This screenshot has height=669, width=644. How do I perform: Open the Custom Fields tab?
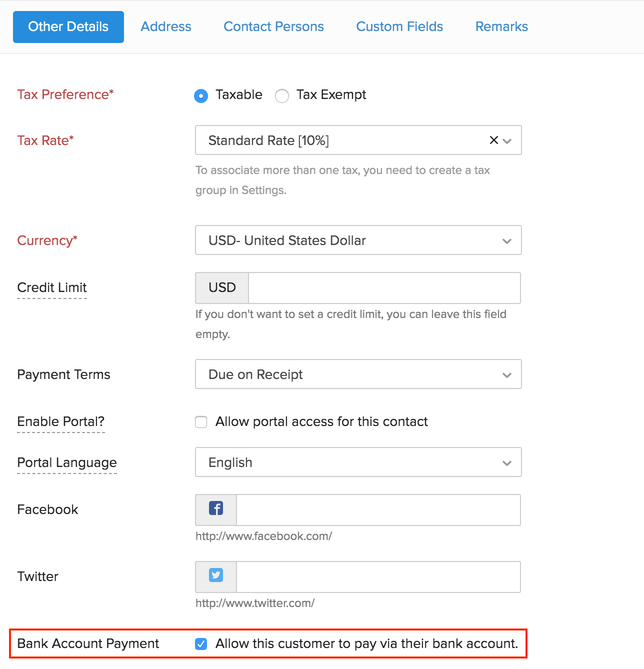click(399, 26)
